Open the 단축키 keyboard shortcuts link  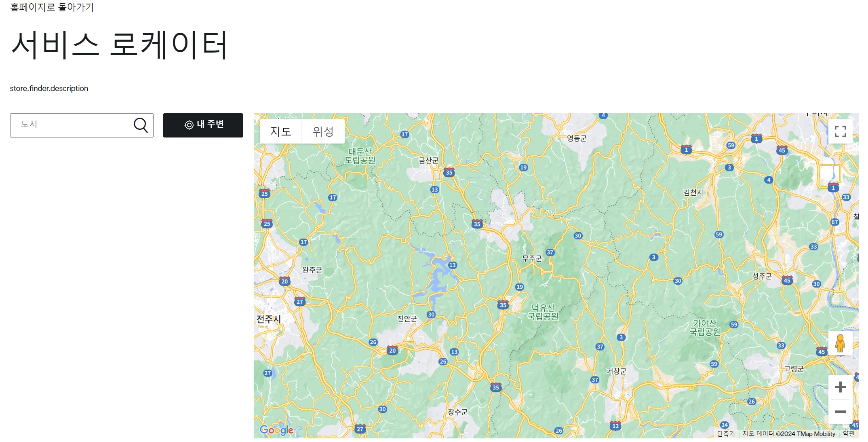tap(726, 434)
